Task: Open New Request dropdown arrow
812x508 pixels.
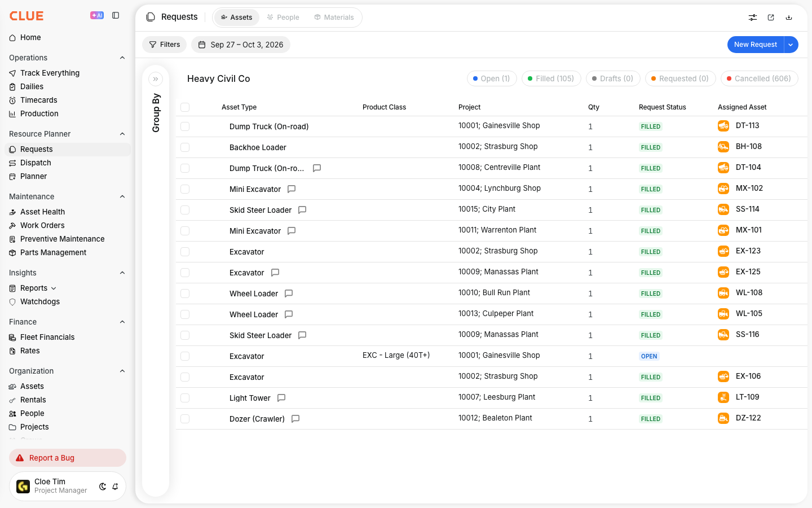Action: (x=791, y=45)
